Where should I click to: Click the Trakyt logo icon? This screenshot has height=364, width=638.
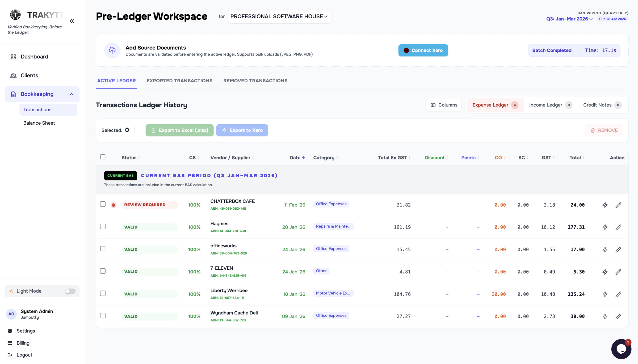pos(15,15)
